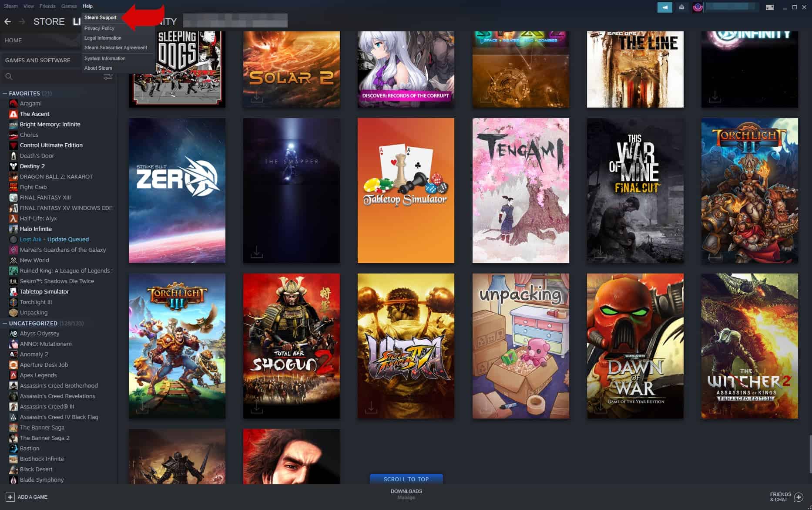Select Legal Information menu entry
The width and height of the screenshot is (812, 510).
tap(103, 38)
